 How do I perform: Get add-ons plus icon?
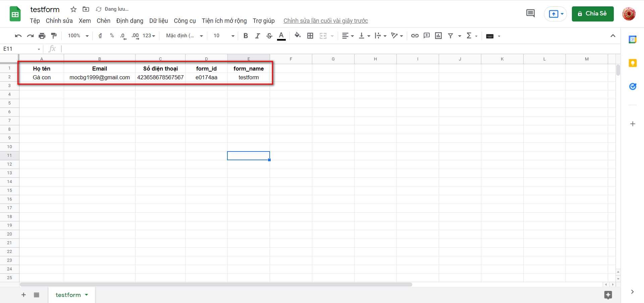click(x=633, y=124)
